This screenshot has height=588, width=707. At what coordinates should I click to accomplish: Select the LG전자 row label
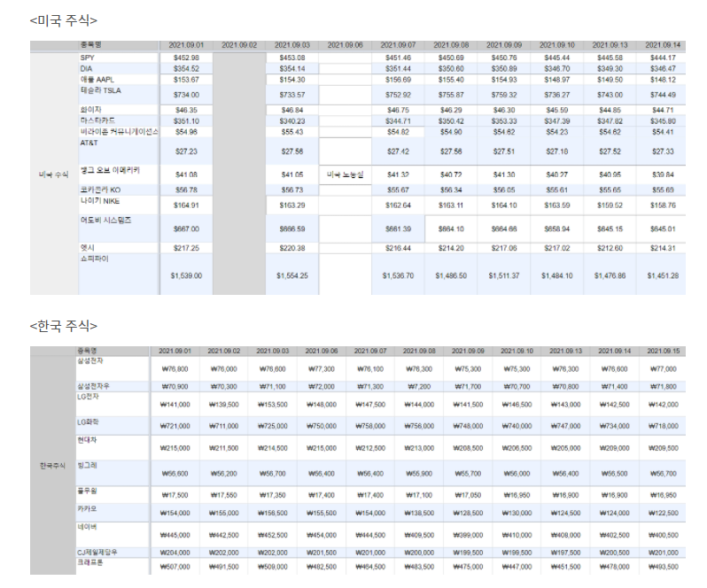tap(88, 397)
